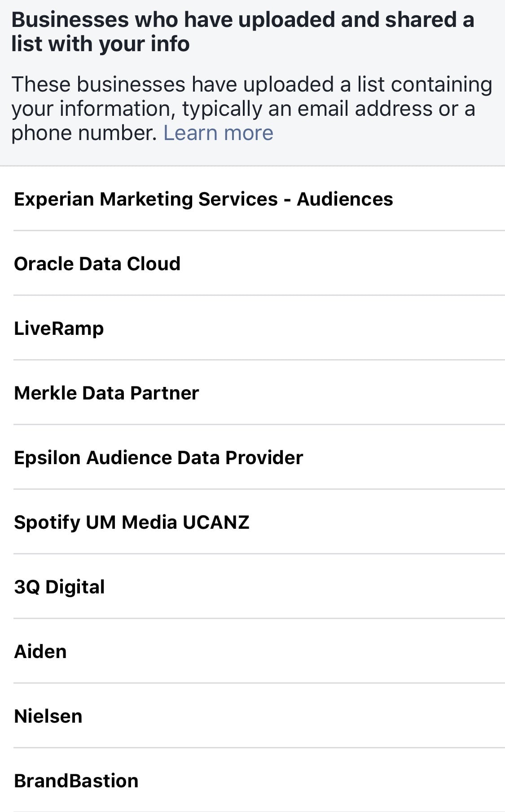
Task: Choose Epsilon Audience Data Provider
Action: pyautogui.click(x=158, y=458)
